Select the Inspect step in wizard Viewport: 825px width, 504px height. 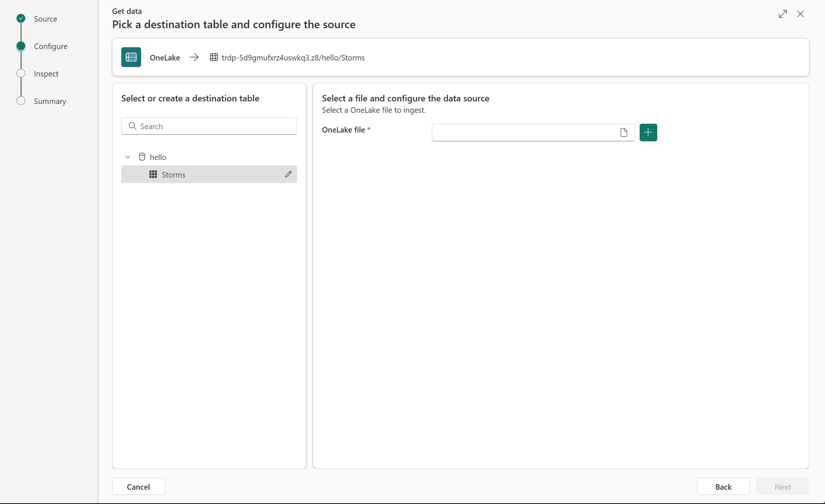[x=46, y=73]
